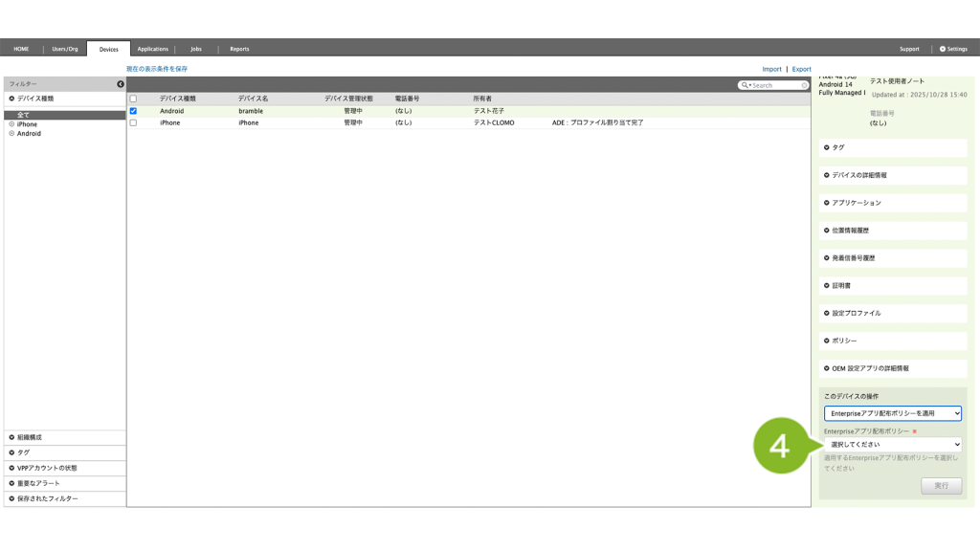
Task: Click the Export link
Action: tap(801, 69)
